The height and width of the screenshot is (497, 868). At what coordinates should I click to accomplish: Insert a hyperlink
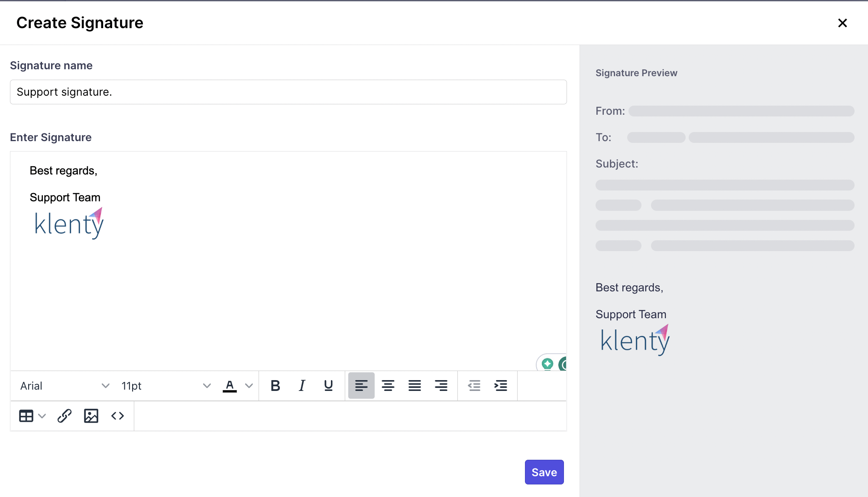coord(64,416)
